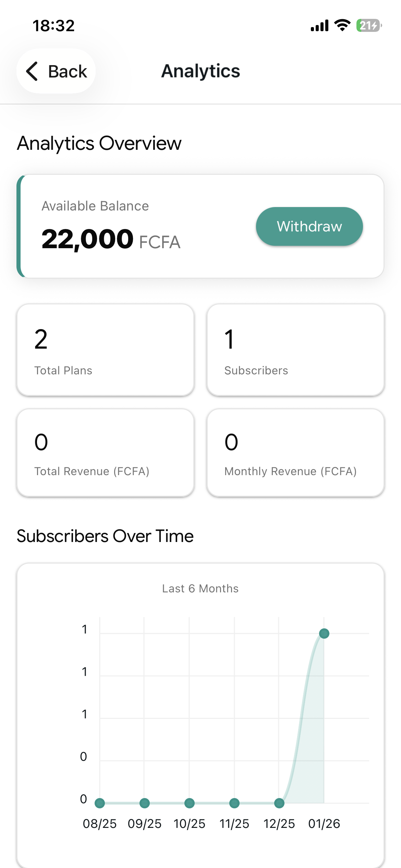Tap the Available Balance 22,000 amount
Screen dimensions: 401x868
pos(87,239)
